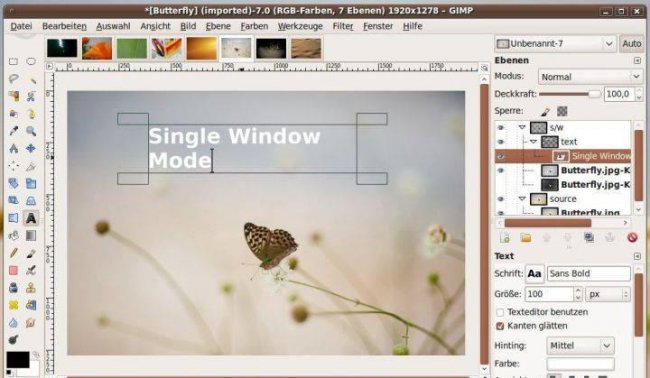This screenshot has width=650, height=378.
Task: Open the Farben menu
Action: tap(254, 26)
